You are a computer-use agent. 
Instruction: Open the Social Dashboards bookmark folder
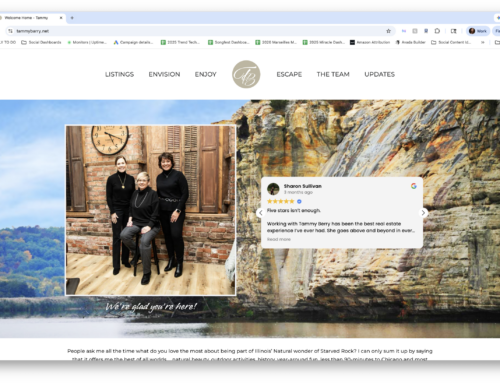tap(41, 42)
